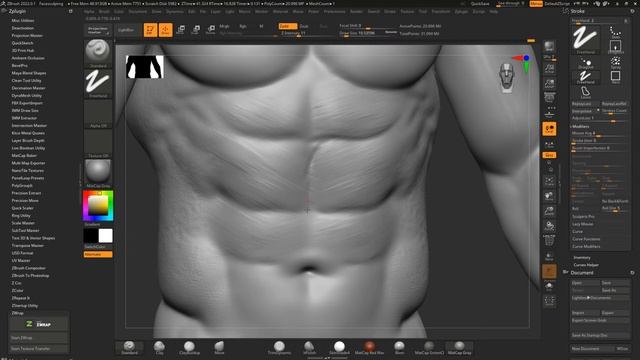640x360 pixels.
Task: Open the Alpha Off selector
Action: coord(98,114)
